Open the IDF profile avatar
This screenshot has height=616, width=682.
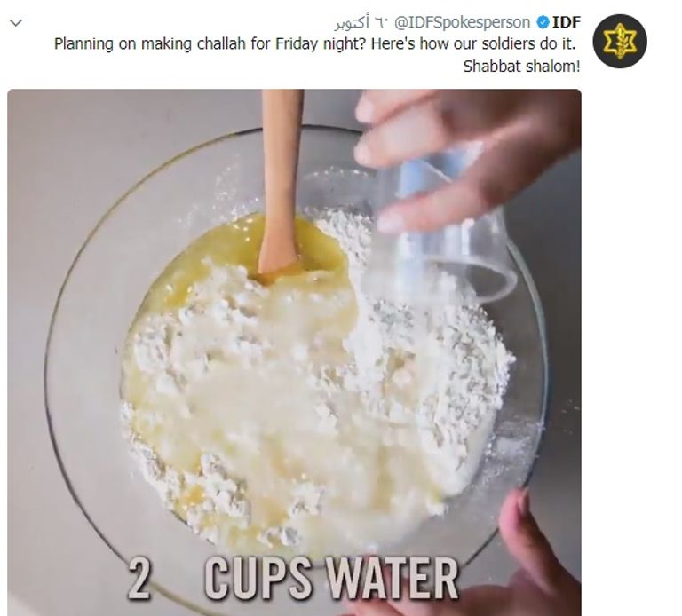point(620,42)
